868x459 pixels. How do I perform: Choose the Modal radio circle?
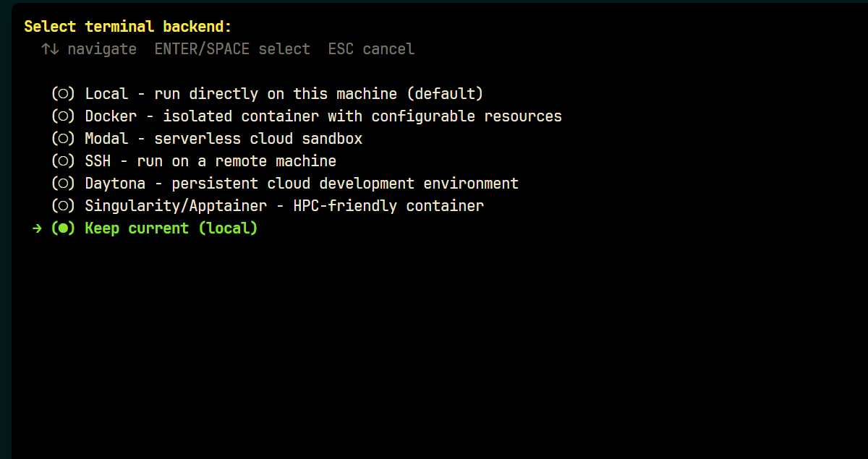point(63,139)
